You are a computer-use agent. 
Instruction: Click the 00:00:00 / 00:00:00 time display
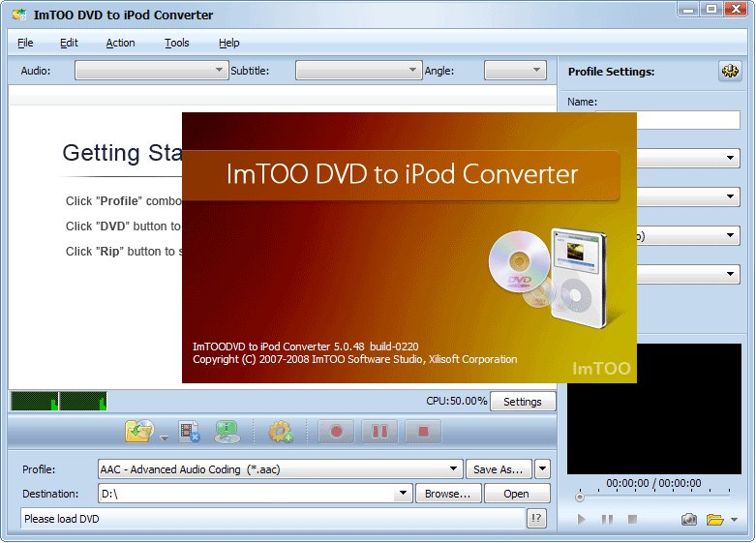pos(653,483)
